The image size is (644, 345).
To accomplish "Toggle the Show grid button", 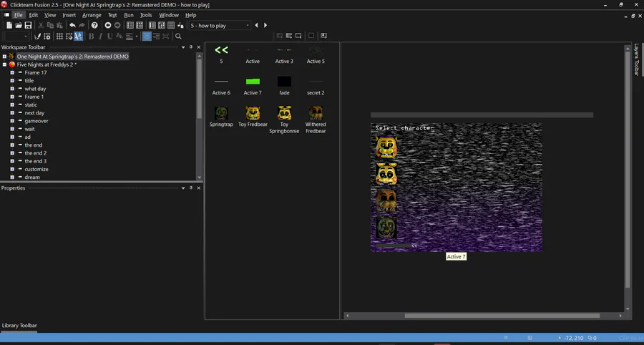I will tap(59, 36).
